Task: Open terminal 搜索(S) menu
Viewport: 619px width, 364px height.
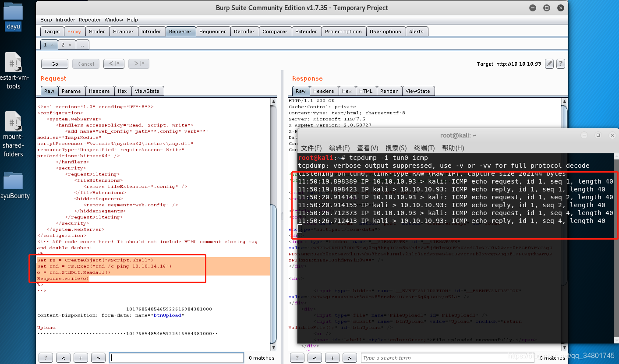Action: click(x=396, y=148)
